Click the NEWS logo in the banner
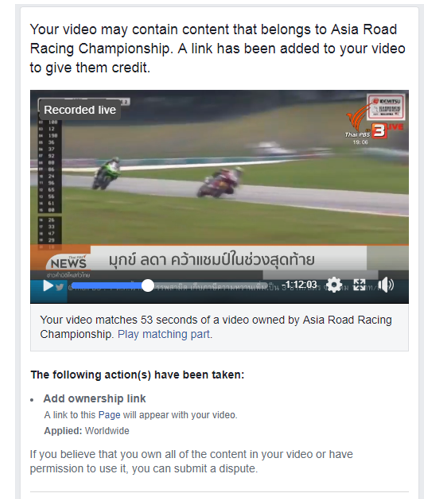 [x=68, y=263]
